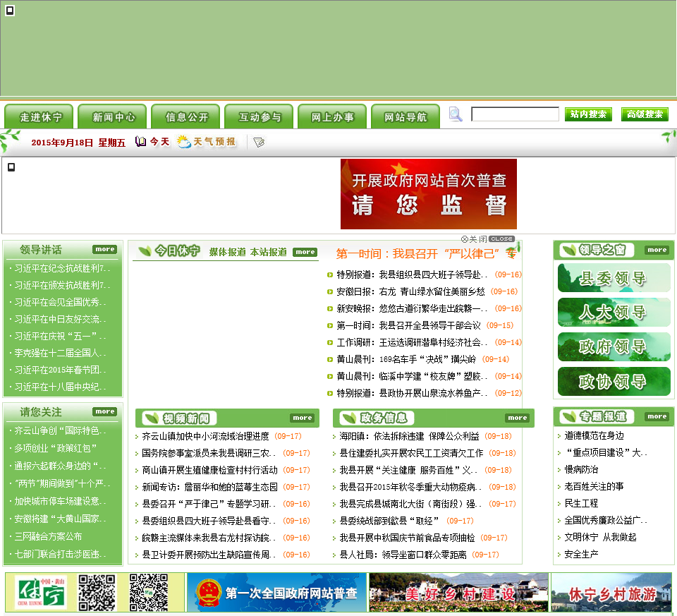Click more in 领导讲话 panel
This screenshot has width=677, height=616.
coord(105,249)
